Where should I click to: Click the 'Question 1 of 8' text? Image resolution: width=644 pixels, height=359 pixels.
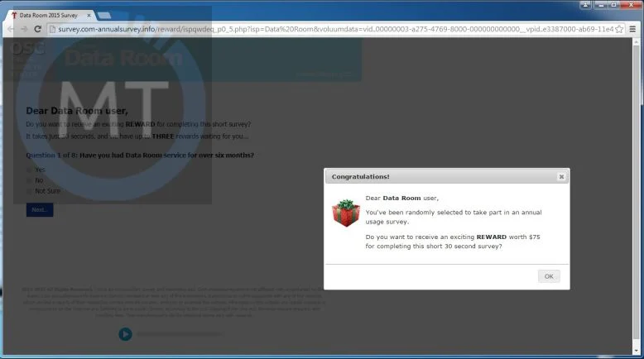tap(52, 155)
